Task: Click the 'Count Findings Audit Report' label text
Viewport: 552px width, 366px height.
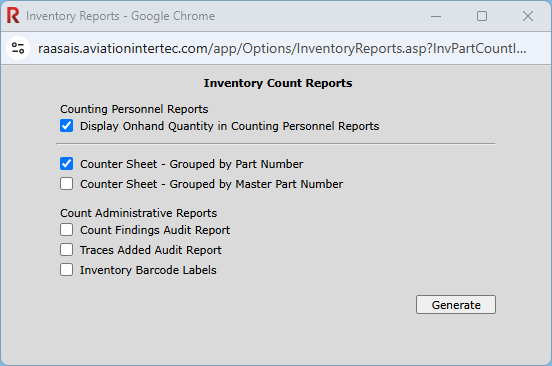Action: click(155, 230)
